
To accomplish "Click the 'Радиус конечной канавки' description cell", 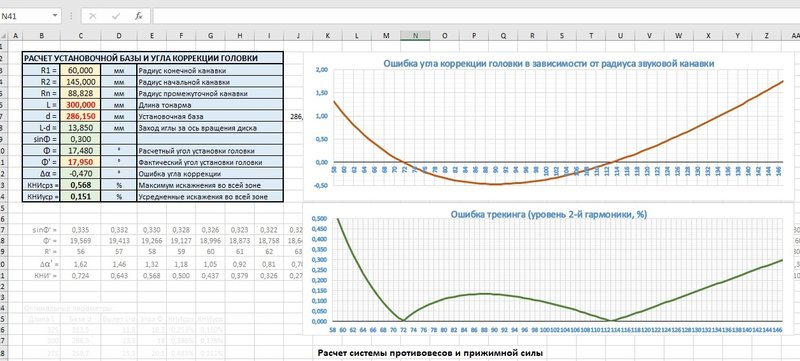I will click(209, 70).
